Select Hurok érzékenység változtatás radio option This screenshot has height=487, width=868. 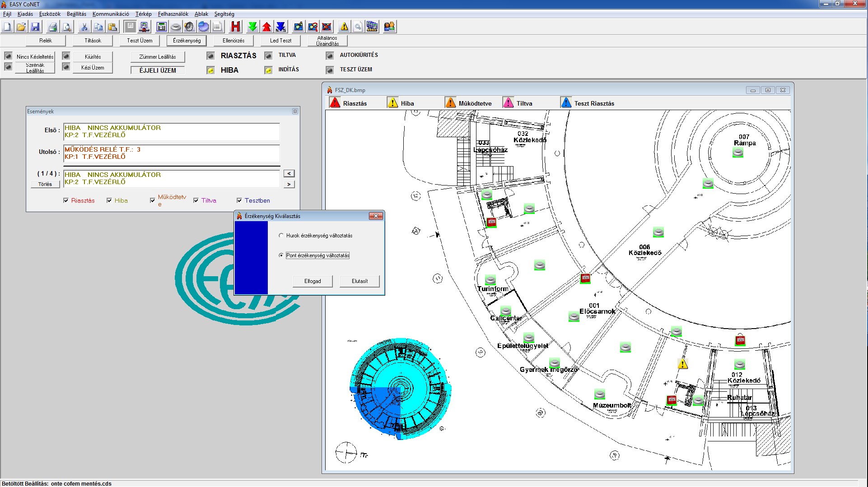click(x=281, y=236)
